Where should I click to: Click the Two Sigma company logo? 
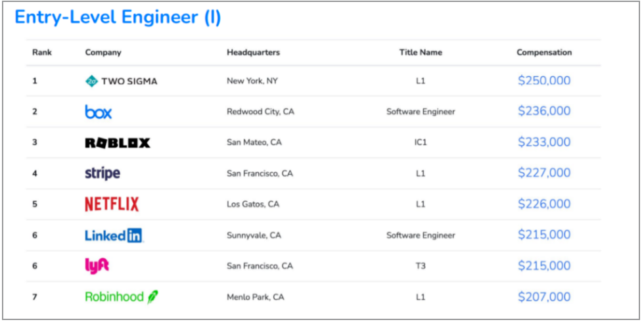(121, 81)
